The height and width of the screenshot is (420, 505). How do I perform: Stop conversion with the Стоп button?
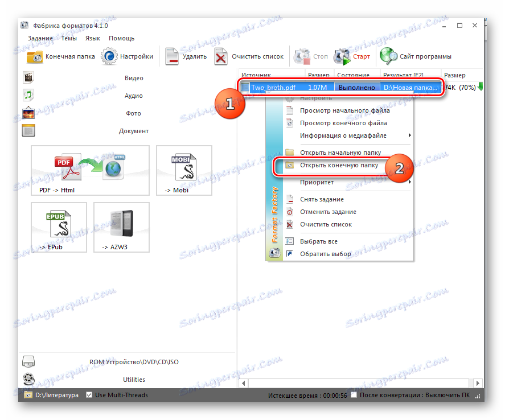click(311, 57)
